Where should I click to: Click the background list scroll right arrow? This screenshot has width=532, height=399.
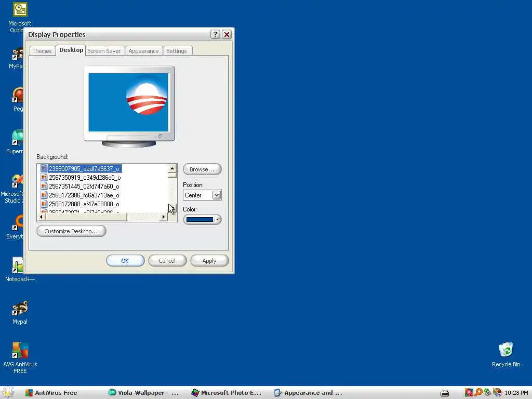[x=164, y=217]
